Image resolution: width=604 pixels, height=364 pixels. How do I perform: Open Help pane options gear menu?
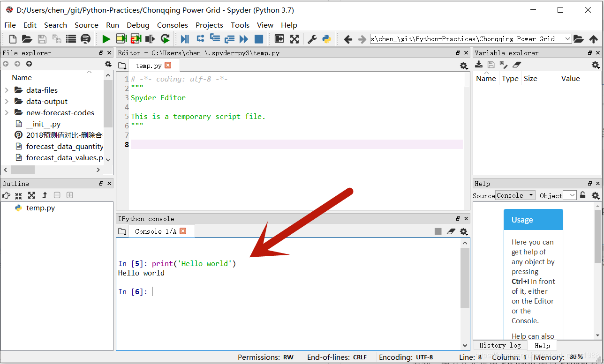(x=596, y=195)
